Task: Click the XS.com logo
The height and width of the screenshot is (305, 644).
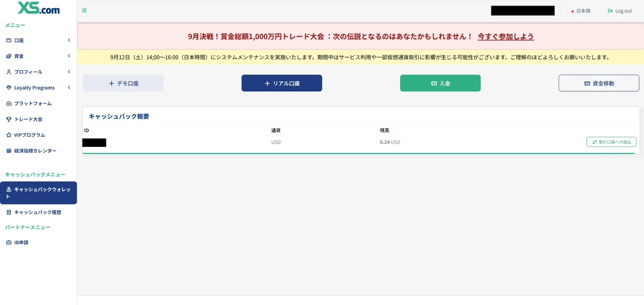Action: pos(39,8)
